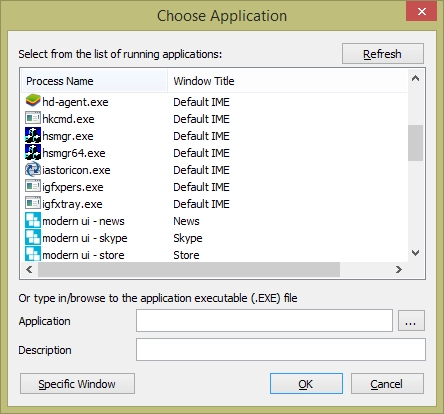This screenshot has width=444, height=414.
Task: Click the modern ui - skype tile icon
Action: coord(33,237)
